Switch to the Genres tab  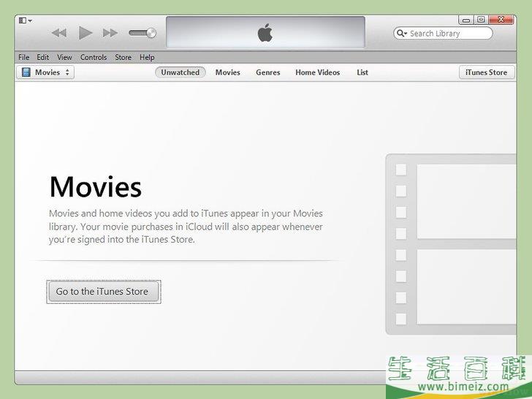click(x=268, y=72)
